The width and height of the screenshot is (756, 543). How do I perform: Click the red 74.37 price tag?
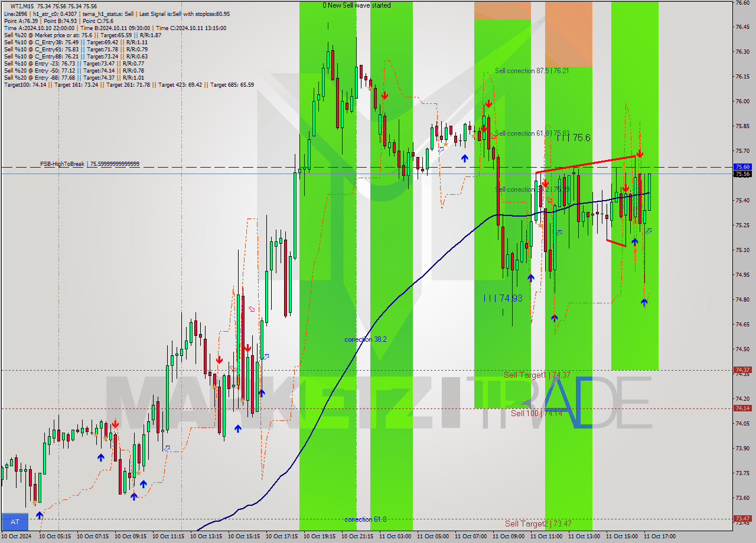click(742, 370)
